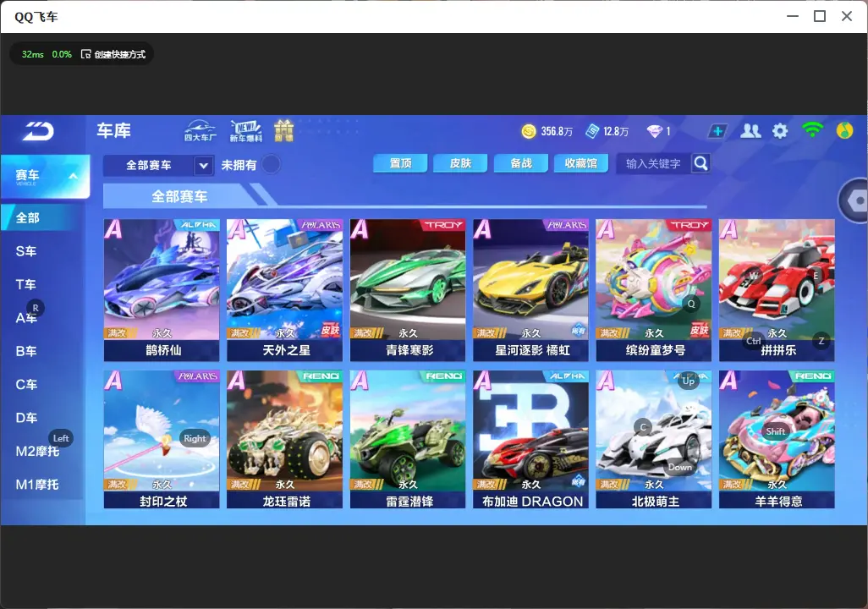Click the diamond badge on 星河逐影 橘虹 card
The width and height of the screenshot is (868, 609).
(578, 330)
